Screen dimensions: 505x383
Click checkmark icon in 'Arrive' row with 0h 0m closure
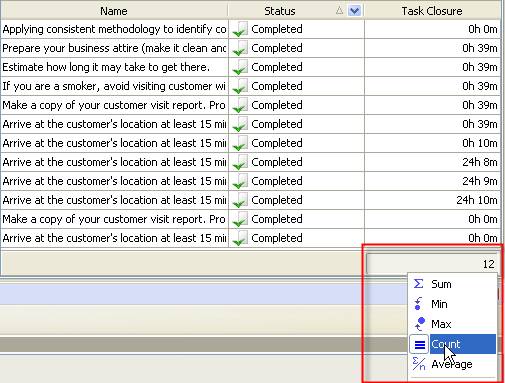240,238
